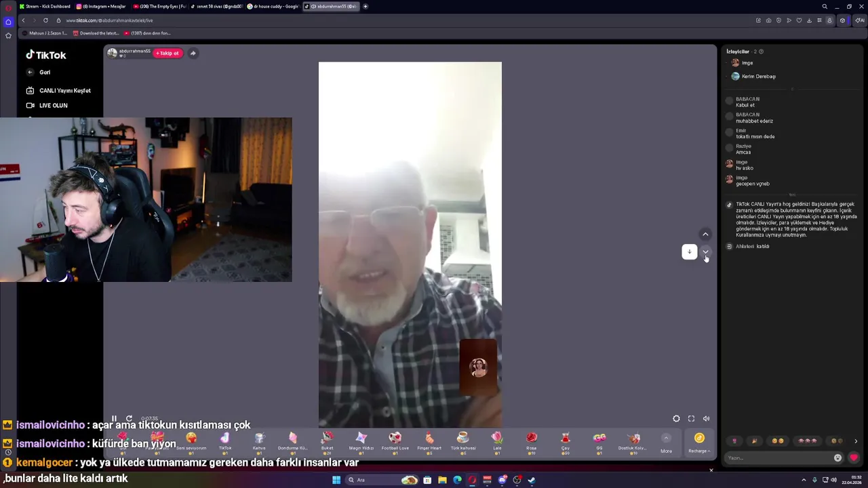
Task: Pause the live video playback
Action: (x=115, y=418)
